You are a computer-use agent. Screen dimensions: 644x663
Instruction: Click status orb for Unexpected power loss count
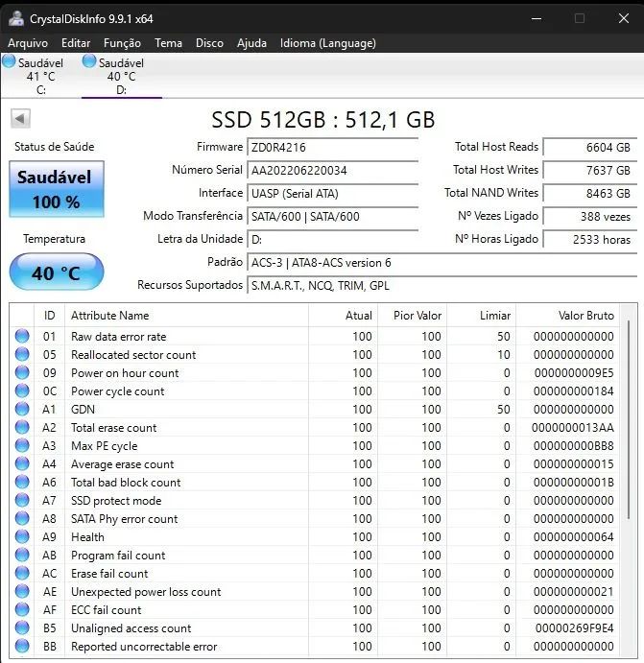pyautogui.click(x=22, y=592)
